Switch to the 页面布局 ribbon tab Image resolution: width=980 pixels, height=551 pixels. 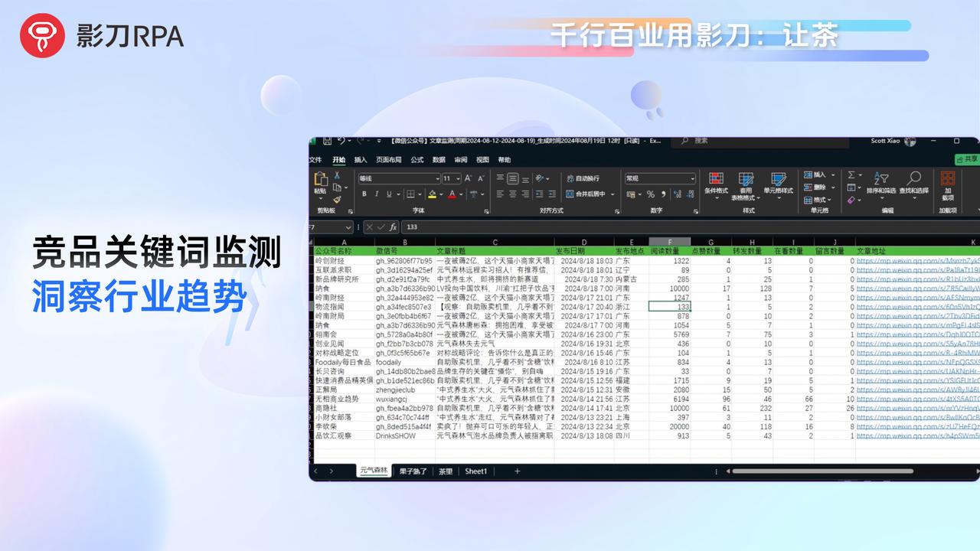[x=389, y=160]
